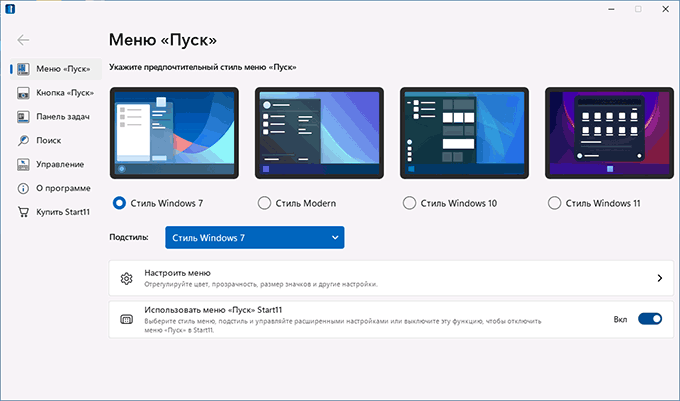Click the Windows 11 style preview thumbnail
The width and height of the screenshot is (680, 401).
point(609,133)
